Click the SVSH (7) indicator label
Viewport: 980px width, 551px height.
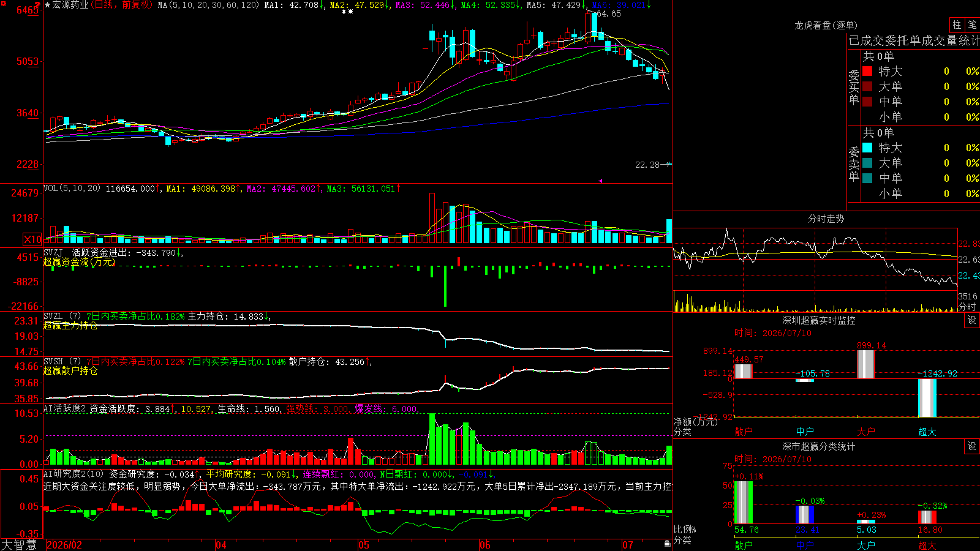62,362
